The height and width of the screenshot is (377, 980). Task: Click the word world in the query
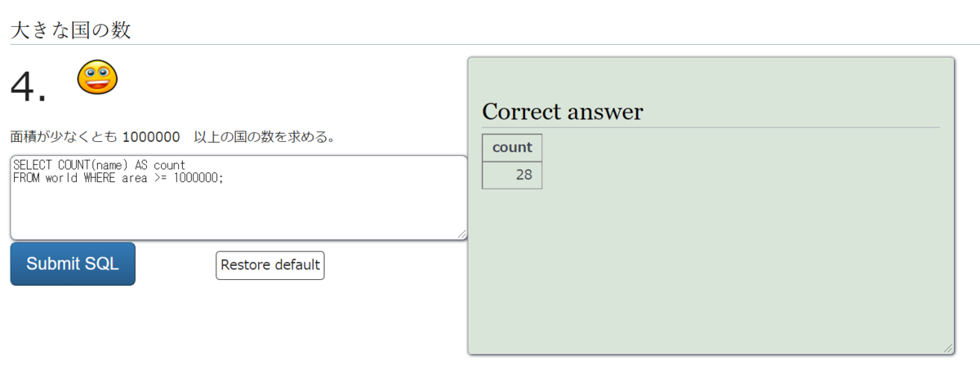[62, 178]
